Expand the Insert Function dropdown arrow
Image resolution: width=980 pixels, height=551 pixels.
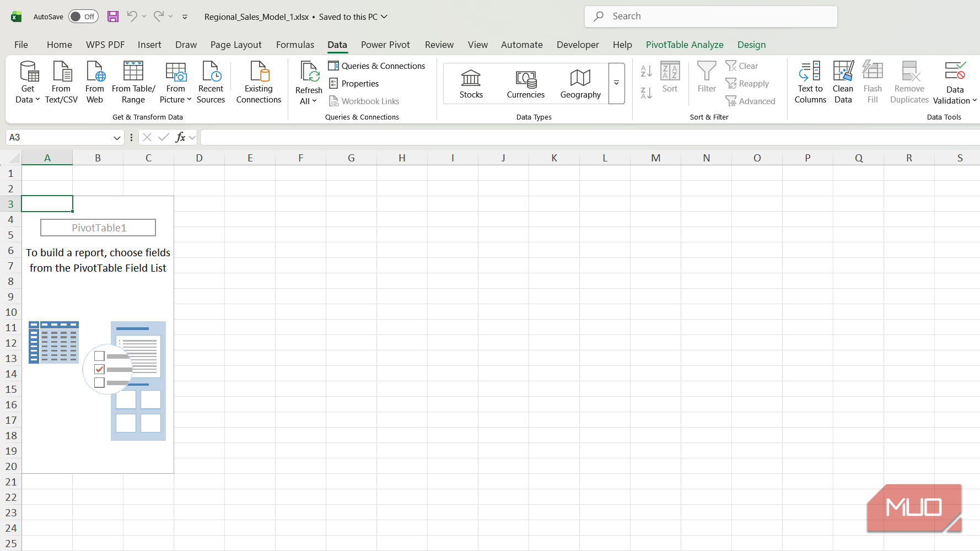point(192,138)
